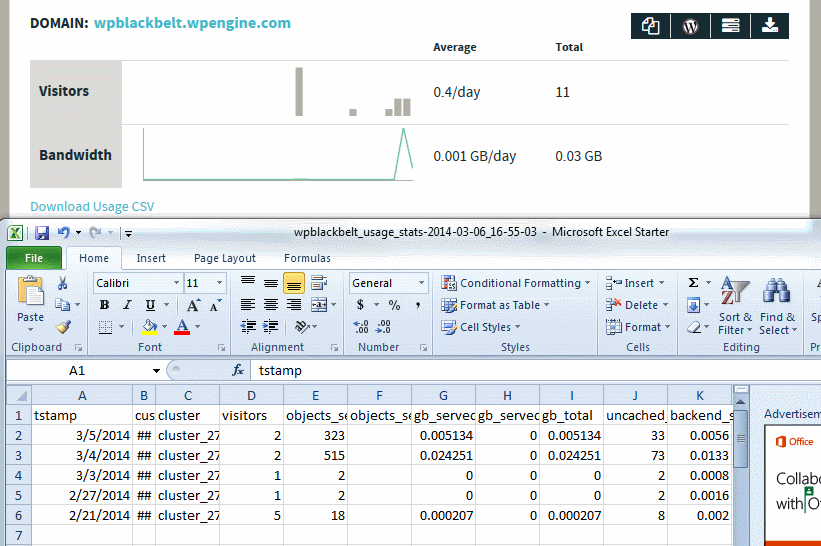Expand Format as Table menu
821x546 pixels.
495,305
